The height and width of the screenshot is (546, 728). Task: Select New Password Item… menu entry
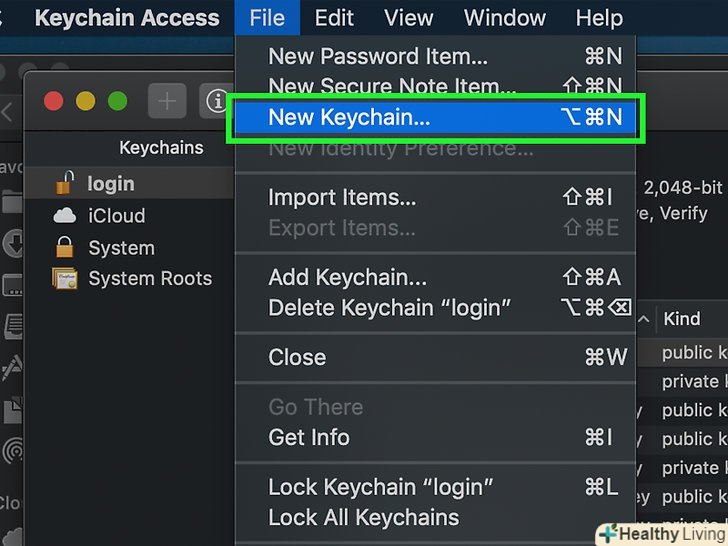[x=378, y=57]
